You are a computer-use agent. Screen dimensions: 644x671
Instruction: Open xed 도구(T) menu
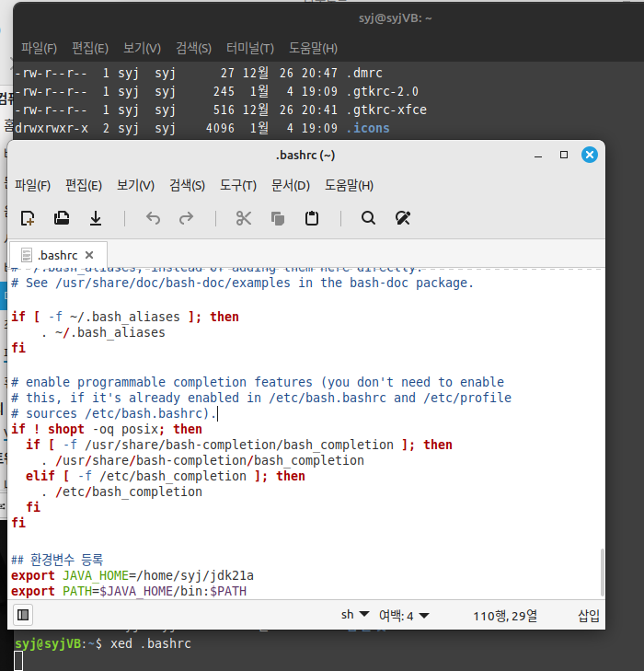pyautogui.click(x=237, y=185)
